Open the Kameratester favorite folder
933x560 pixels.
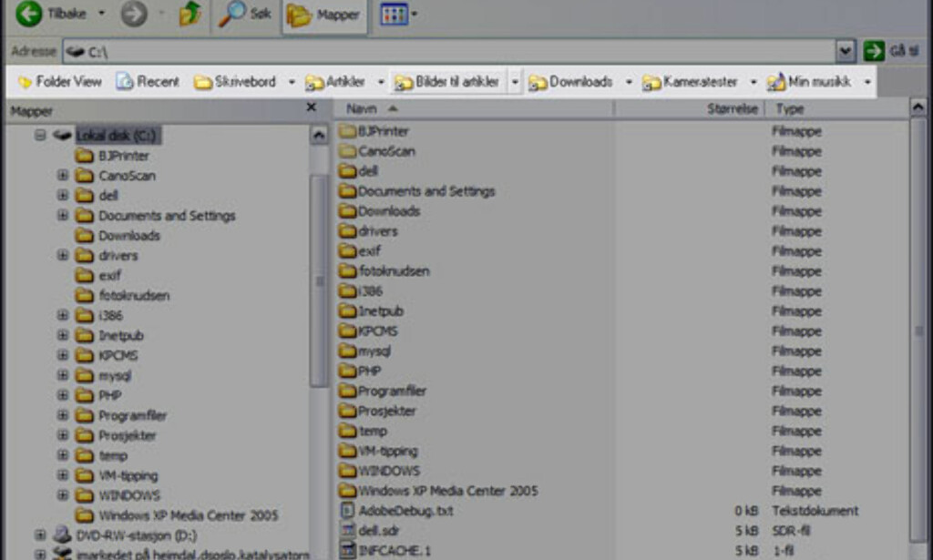pyautogui.click(x=691, y=81)
